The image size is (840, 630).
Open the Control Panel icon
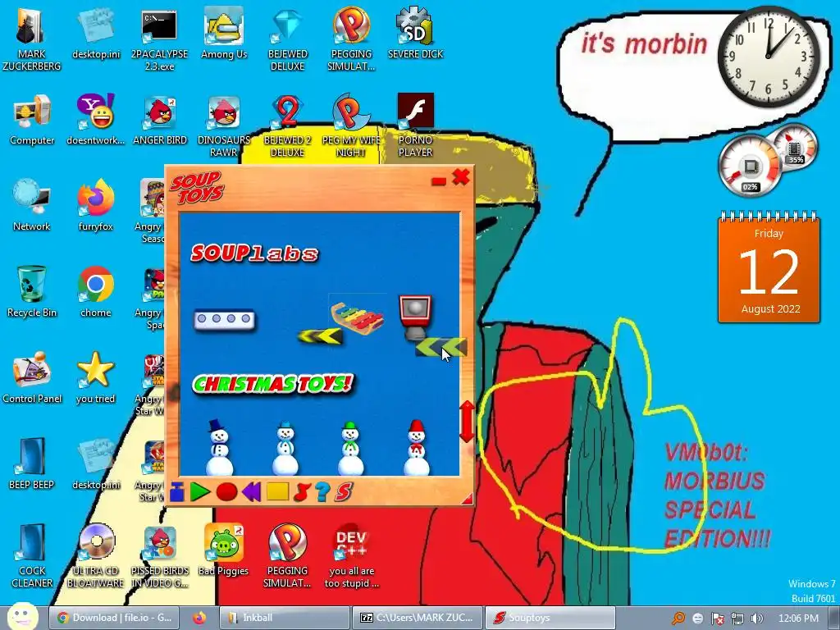(32, 378)
